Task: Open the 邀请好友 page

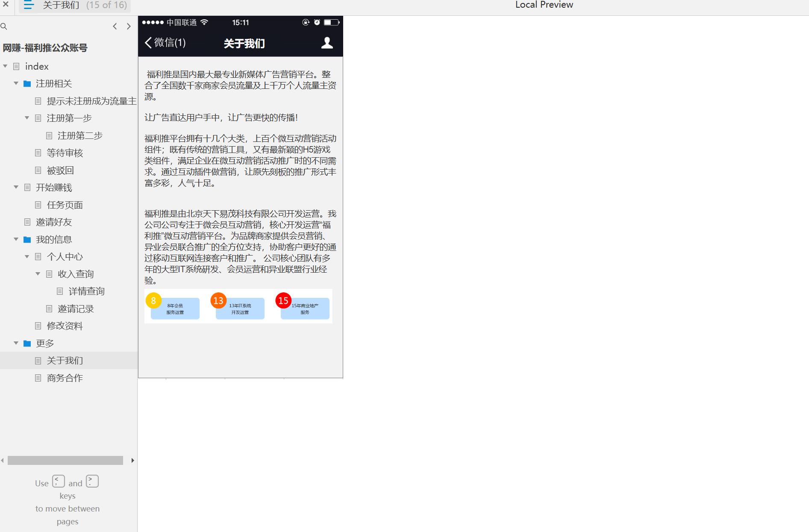Action: pyautogui.click(x=54, y=222)
